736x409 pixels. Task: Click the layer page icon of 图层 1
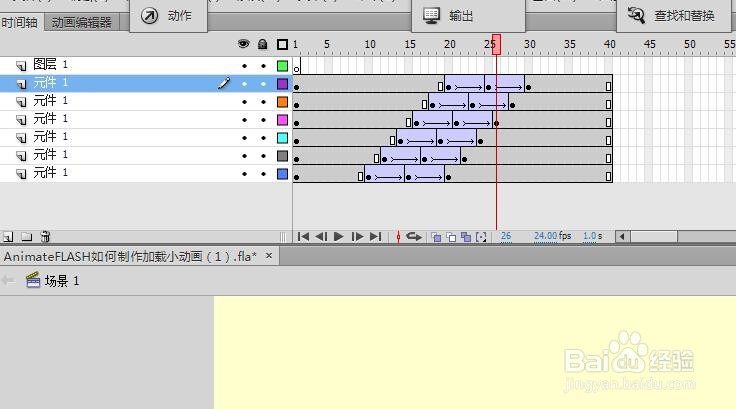coord(21,65)
